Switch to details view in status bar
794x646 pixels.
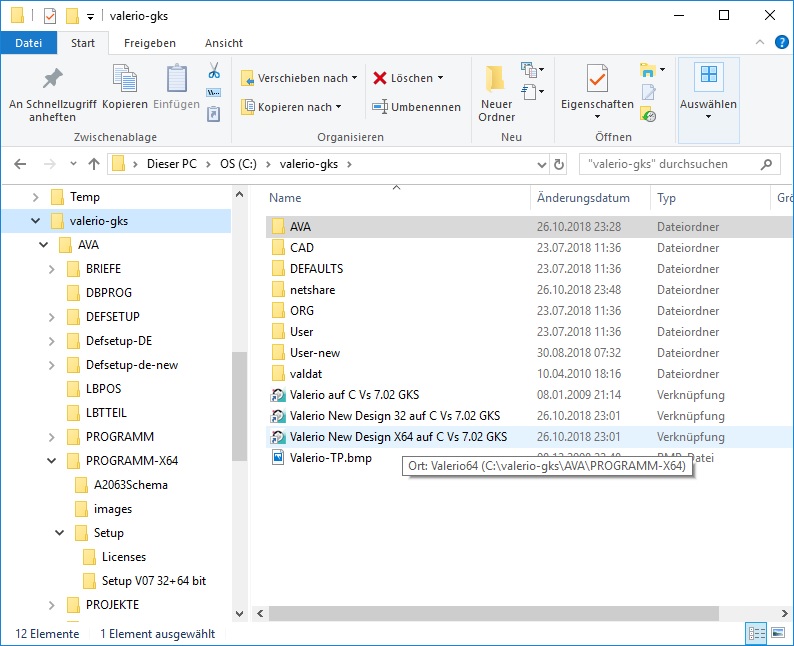(756, 633)
